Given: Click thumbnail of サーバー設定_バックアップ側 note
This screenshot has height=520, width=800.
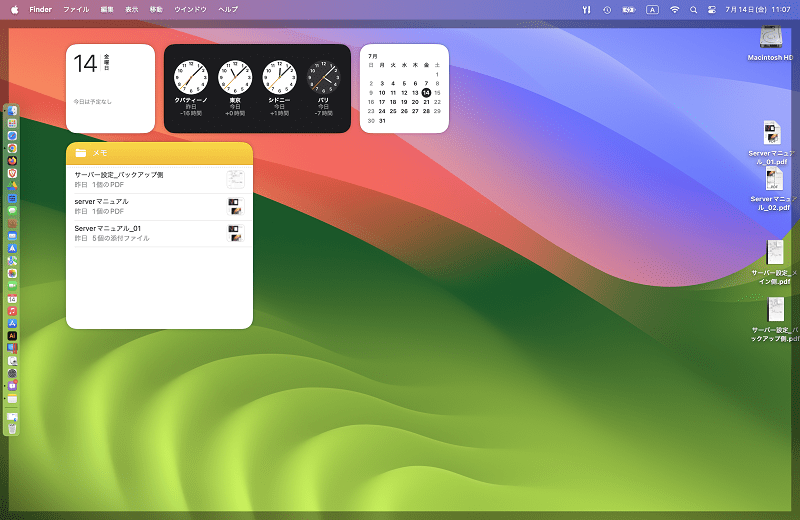Looking at the screenshot, I should pyautogui.click(x=235, y=180).
